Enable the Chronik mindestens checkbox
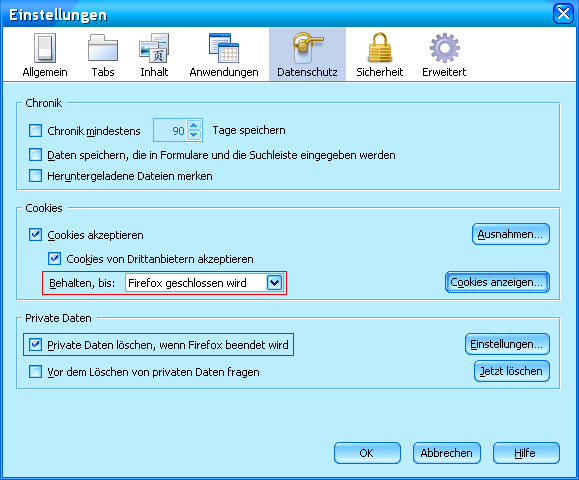 click(35, 130)
